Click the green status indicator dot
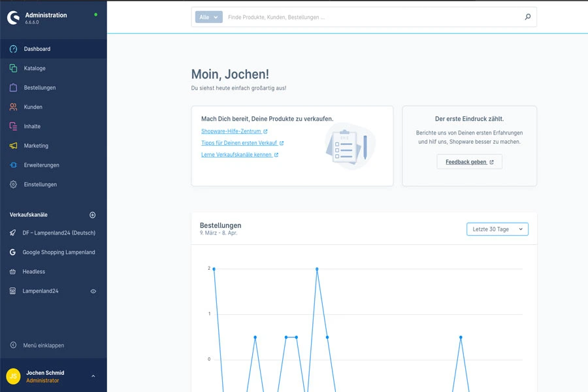This screenshot has width=588, height=392. pyautogui.click(x=95, y=14)
